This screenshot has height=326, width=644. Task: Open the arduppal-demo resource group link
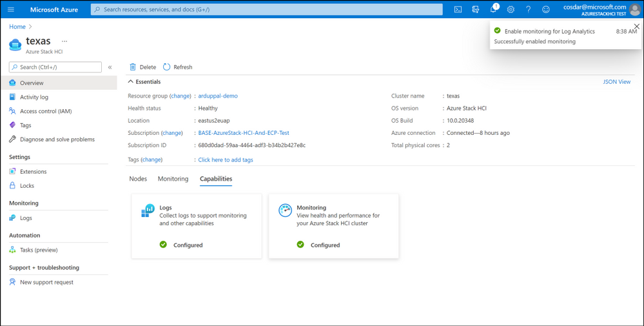coord(218,96)
